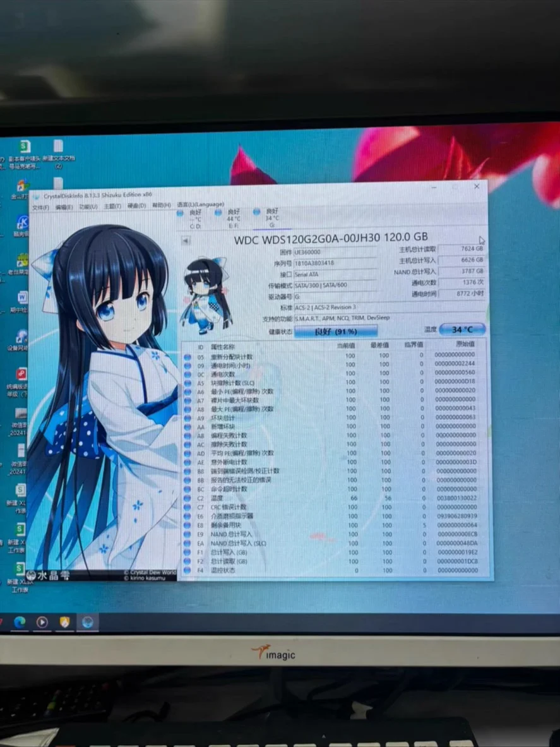
Task: Click the 通电时间 value 8772 小时
Action: tap(462, 294)
